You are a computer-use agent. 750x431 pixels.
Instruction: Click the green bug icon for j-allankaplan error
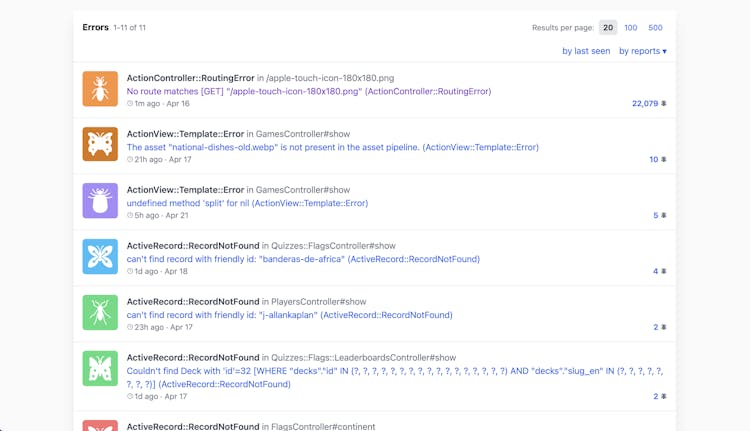(100, 312)
